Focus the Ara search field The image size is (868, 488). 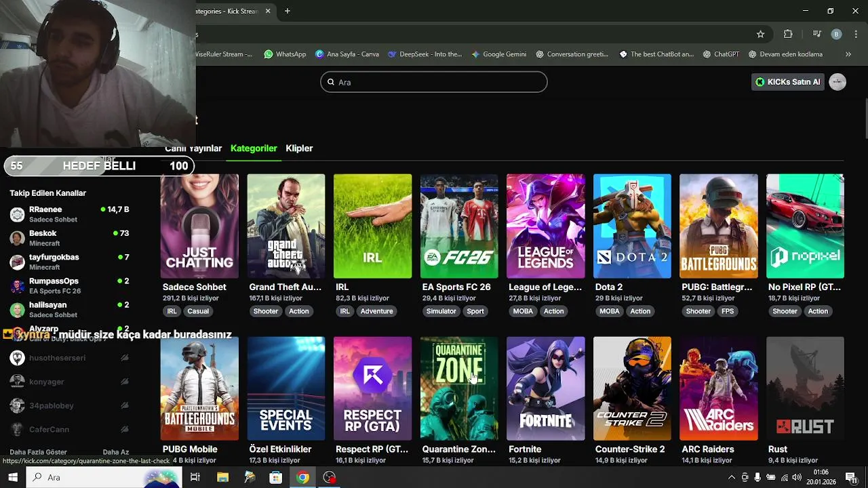click(x=434, y=82)
